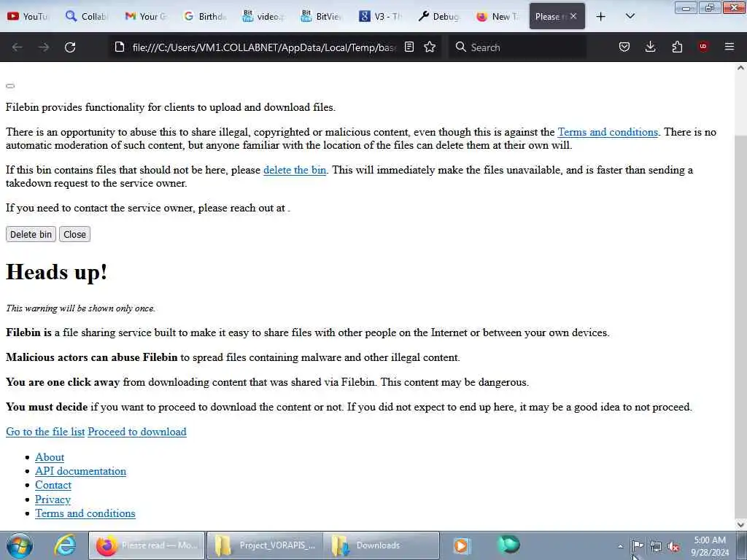This screenshot has height=560, width=747.
Task: Click scrollbar up arrow
Action: [x=740, y=68]
